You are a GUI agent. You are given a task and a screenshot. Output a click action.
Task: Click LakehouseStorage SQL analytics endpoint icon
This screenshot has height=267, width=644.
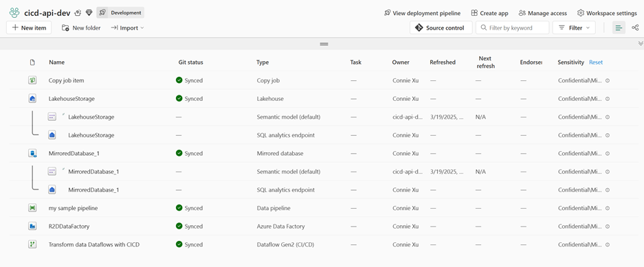tap(52, 135)
